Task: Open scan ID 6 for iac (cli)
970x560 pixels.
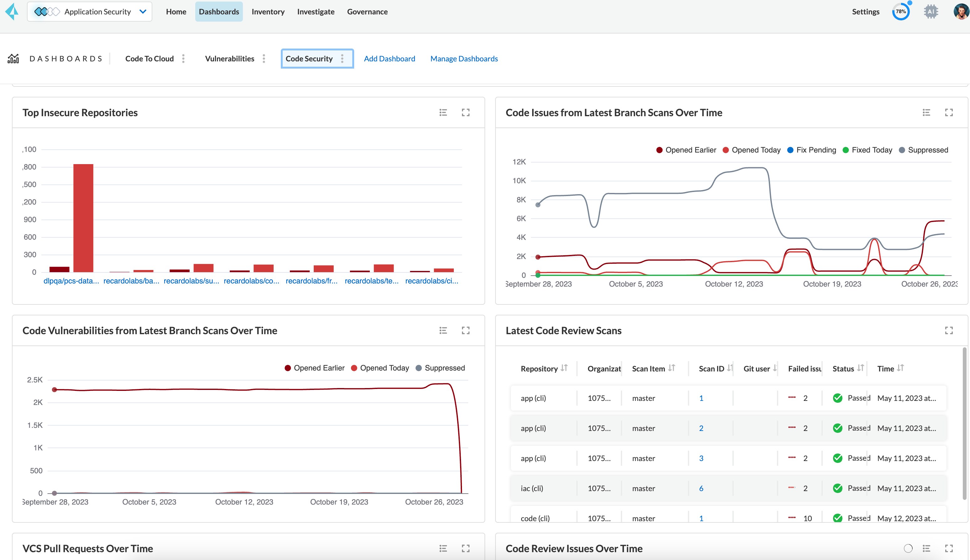Action: (701, 488)
